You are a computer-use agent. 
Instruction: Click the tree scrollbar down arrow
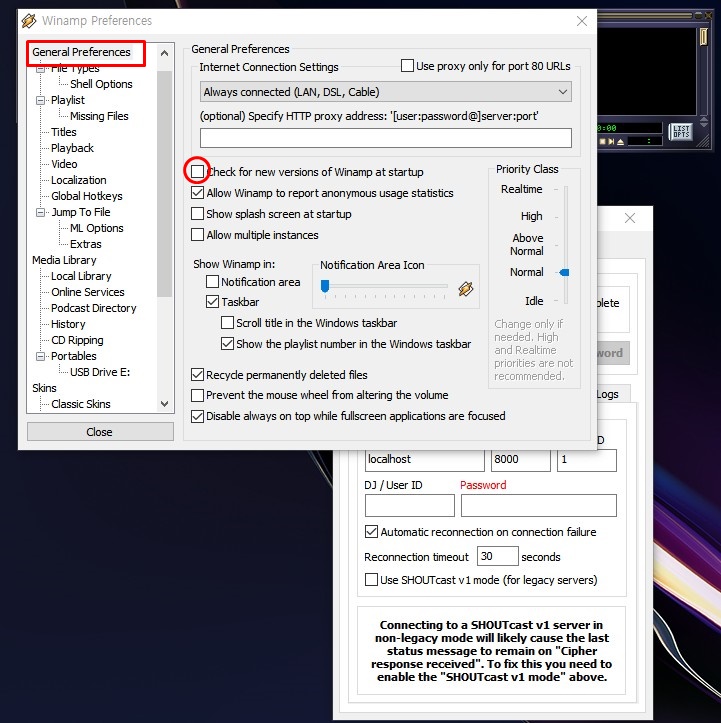[x=165, y=404]
